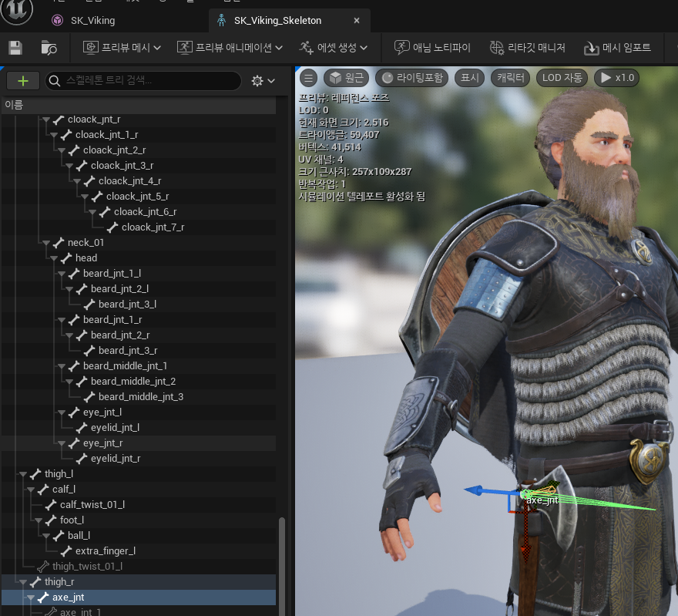
Task: Open the viewport hamburger options menu
Action: 308,79
